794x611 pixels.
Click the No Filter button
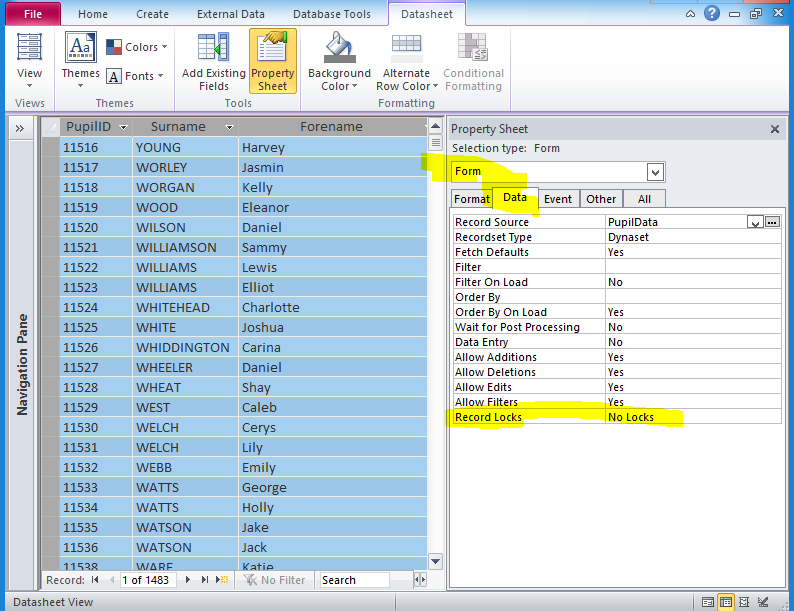click(271, 580)
